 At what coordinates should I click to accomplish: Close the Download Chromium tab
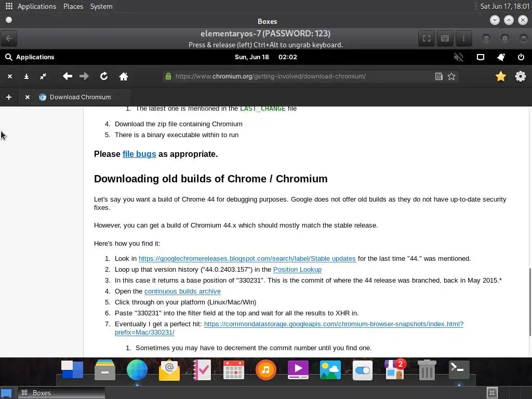click(x=28, y=97)
